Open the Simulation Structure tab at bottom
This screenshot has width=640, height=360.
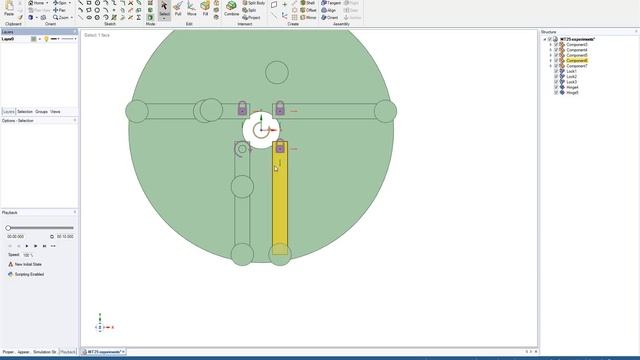coord(44,352)
